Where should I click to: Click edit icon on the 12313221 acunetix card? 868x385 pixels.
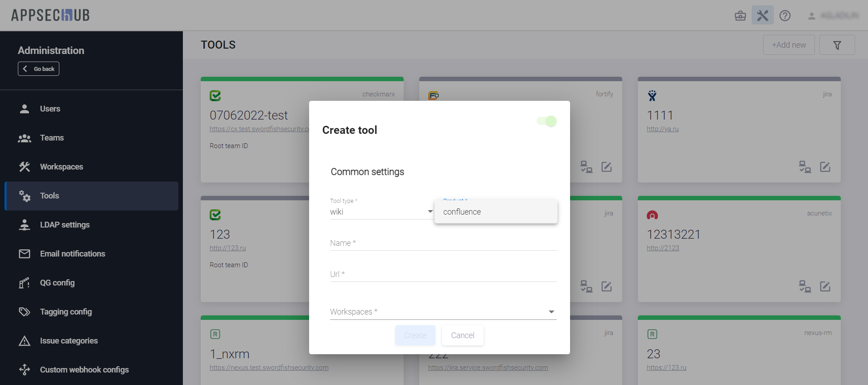825,286
